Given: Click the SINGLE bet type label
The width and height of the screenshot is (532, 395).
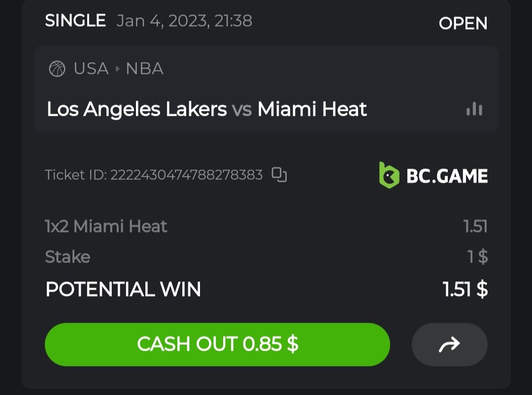Looking at the screenshot, I should point(75,21).
